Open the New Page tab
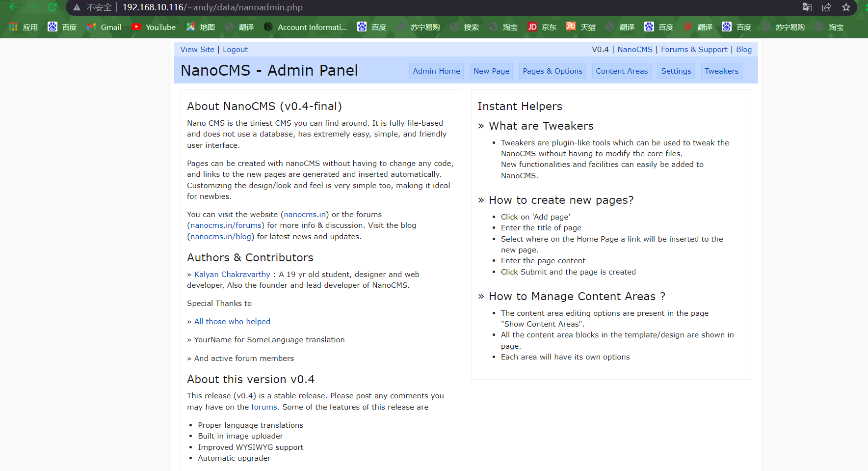The image size is (868, 471). pyautogui.click(x=491, y=71)
